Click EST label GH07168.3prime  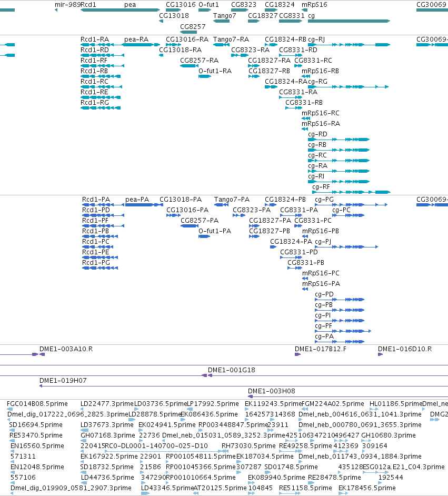[108, 435]
